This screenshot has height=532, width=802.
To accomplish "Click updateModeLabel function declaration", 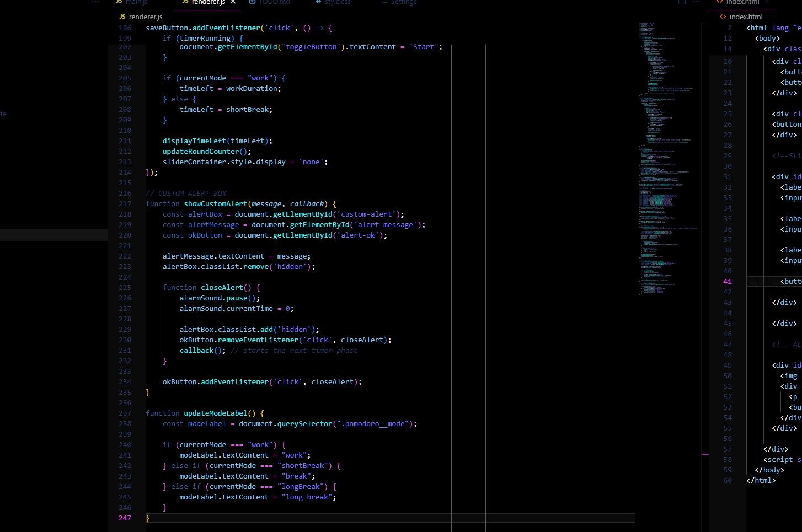I will pos(205,413).
